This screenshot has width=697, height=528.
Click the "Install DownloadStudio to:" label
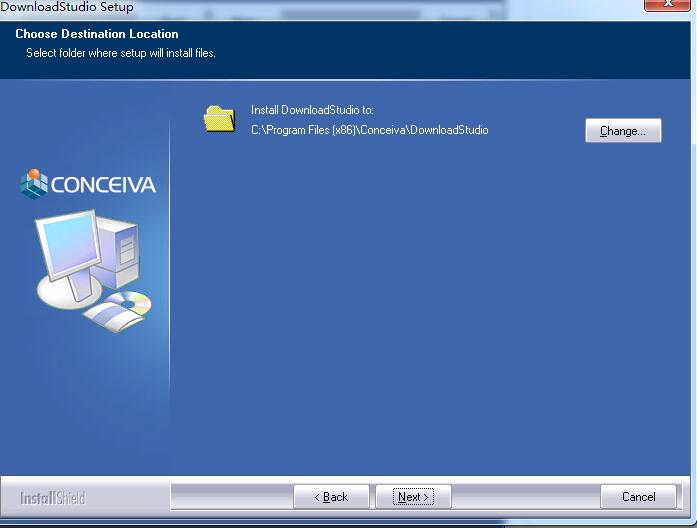tap(312, 110)
